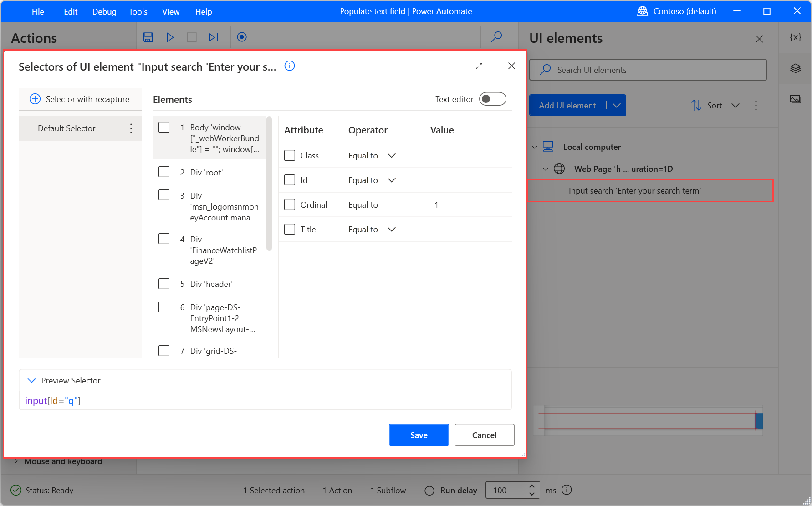Check the Id attribute checkbox
Screen dimensions: 812x506
point(290,180)
